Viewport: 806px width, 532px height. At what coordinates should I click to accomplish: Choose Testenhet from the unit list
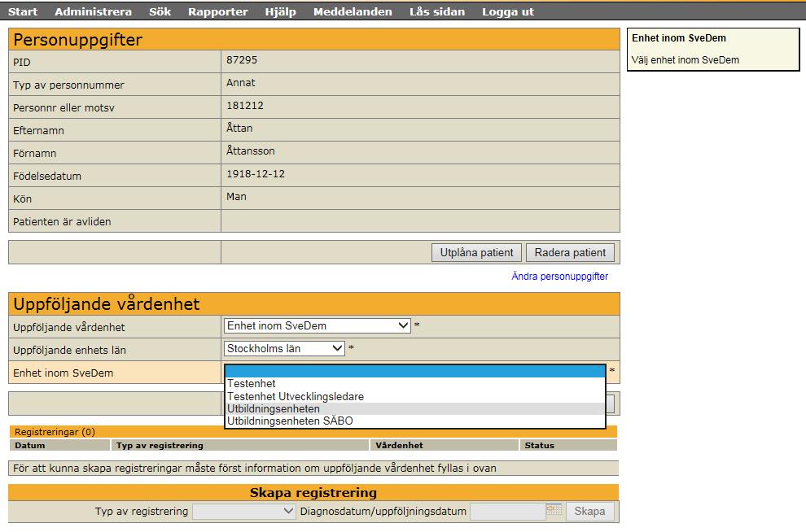[x=415, y=384]
